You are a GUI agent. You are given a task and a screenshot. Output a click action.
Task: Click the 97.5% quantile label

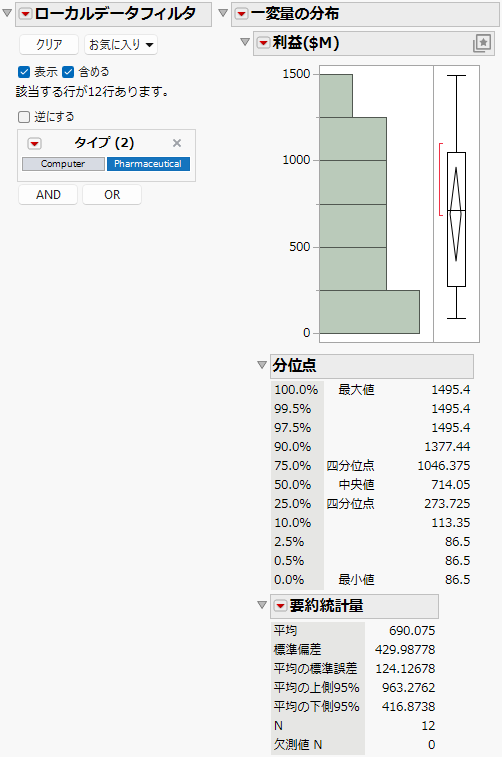[293, 427]
